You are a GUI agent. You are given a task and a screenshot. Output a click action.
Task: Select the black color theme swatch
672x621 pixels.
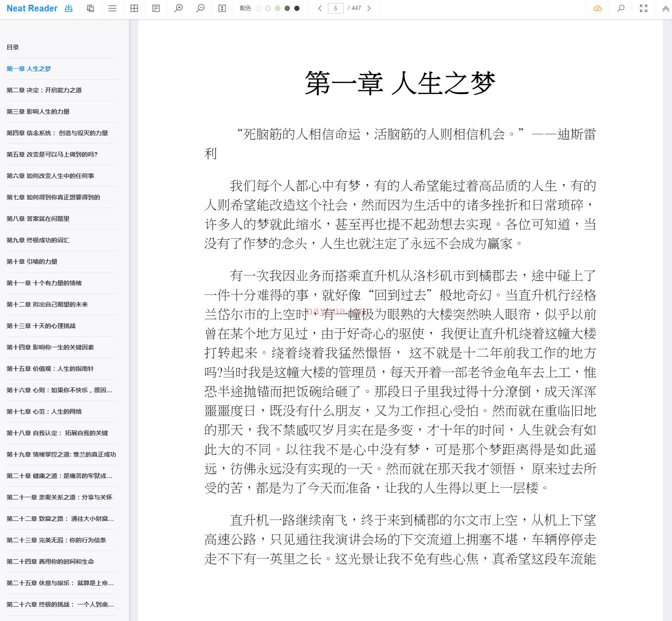[x=297, y=8]
